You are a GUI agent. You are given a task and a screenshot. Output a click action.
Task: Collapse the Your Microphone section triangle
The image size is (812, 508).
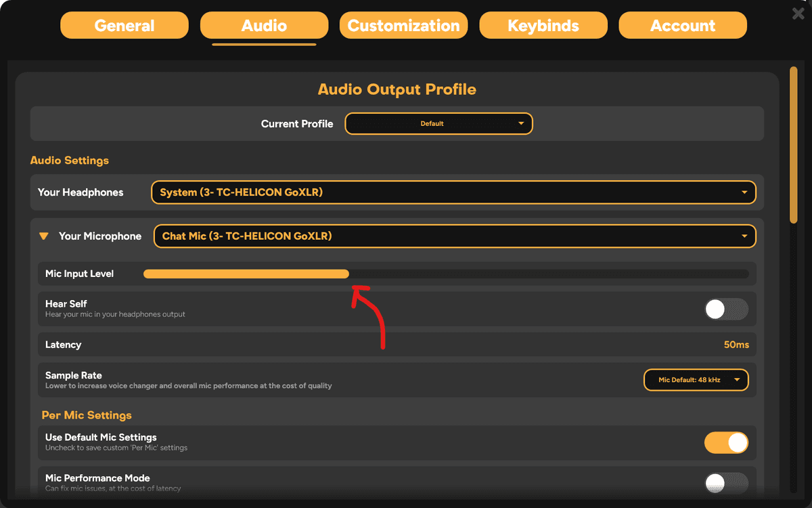(44, 236)
